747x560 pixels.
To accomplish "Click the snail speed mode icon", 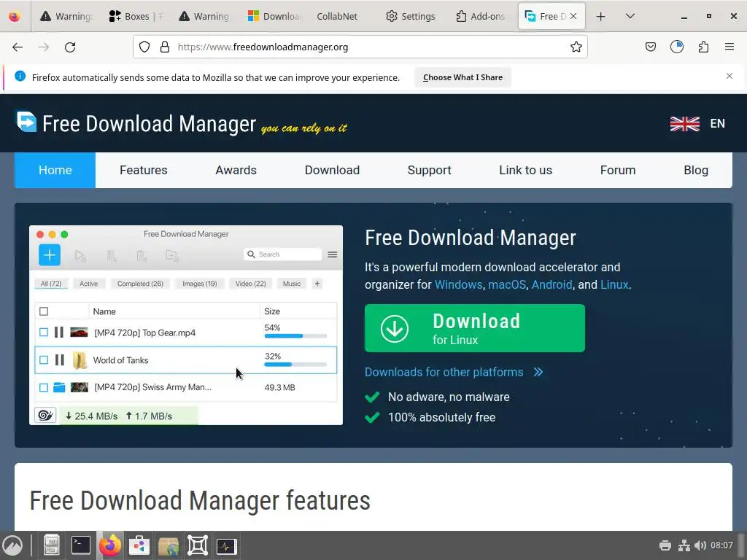I will pos(46,415).
